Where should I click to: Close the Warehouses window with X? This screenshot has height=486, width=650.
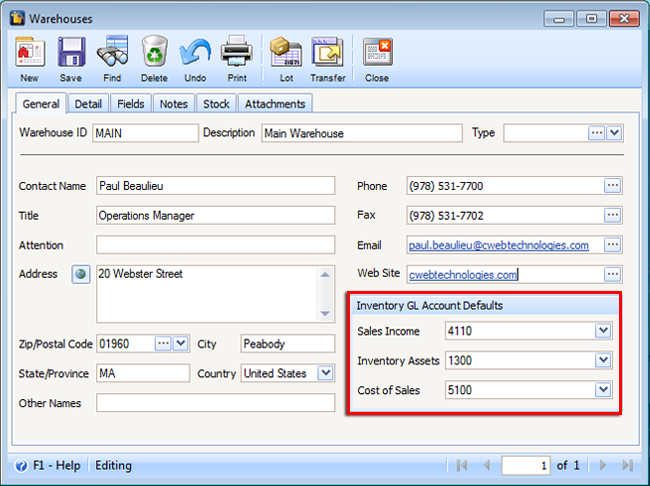(x=624, y=19)
